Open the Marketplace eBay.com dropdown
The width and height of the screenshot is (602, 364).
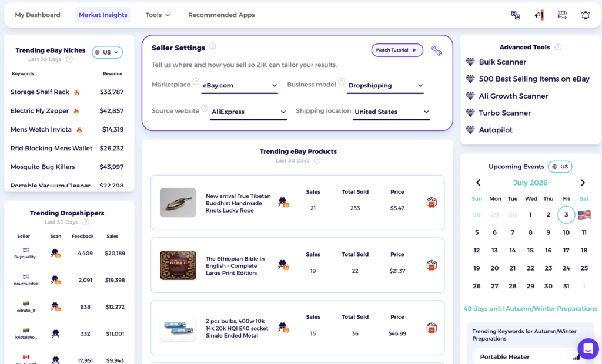[x=240, y=86]
